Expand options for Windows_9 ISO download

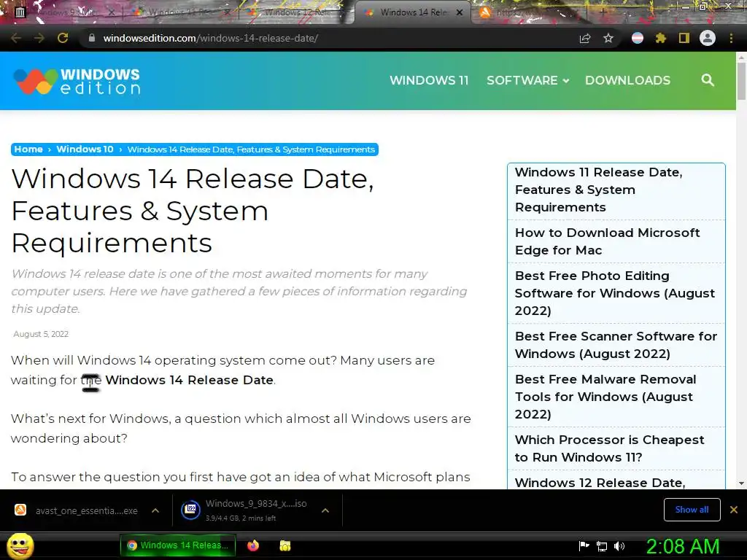click(325, 510)
